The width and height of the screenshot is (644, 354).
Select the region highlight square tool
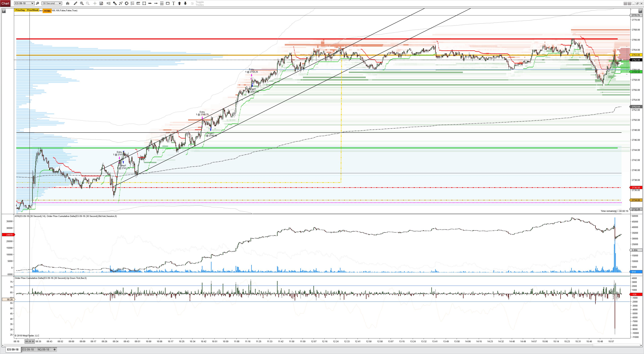tap(144, 3)
